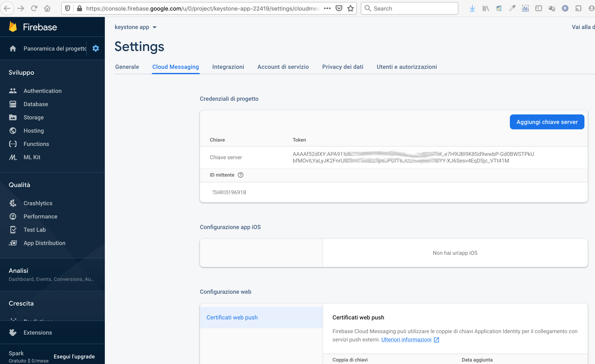Open Storage section
The height and width of the screenshot is (364, 595).
33,117
